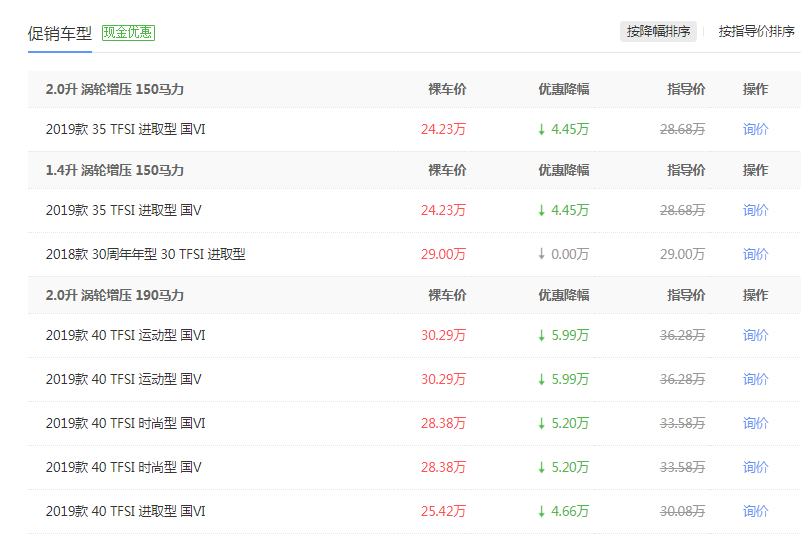Sort by 按降幅排序
Viewport: 801px width, 539px height.
coord(658,32)
